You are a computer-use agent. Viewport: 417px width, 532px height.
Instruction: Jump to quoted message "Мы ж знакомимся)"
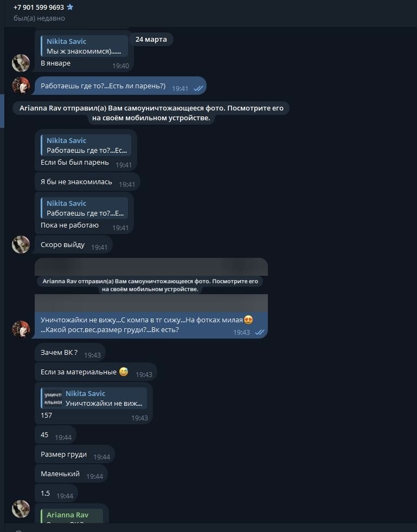(x=84, y=46)
